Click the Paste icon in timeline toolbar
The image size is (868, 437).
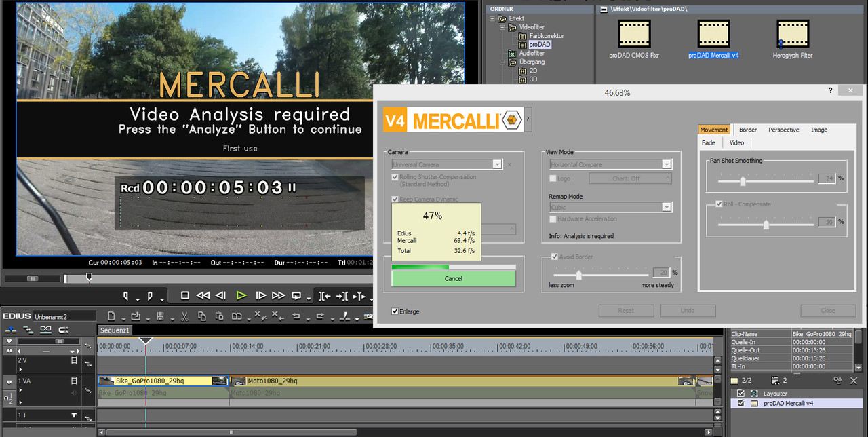(219, 316)
